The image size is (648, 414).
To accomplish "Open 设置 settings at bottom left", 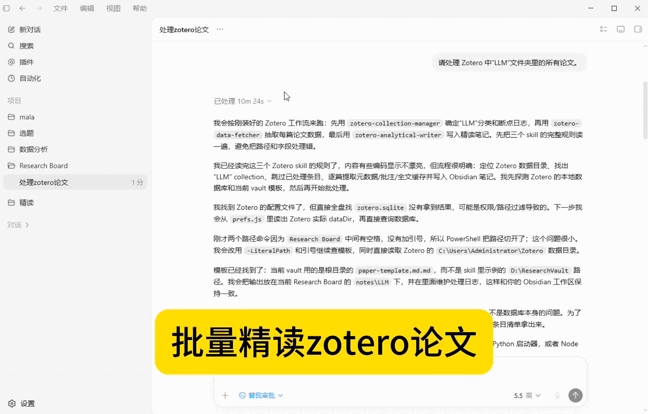I will pos(21,403).
